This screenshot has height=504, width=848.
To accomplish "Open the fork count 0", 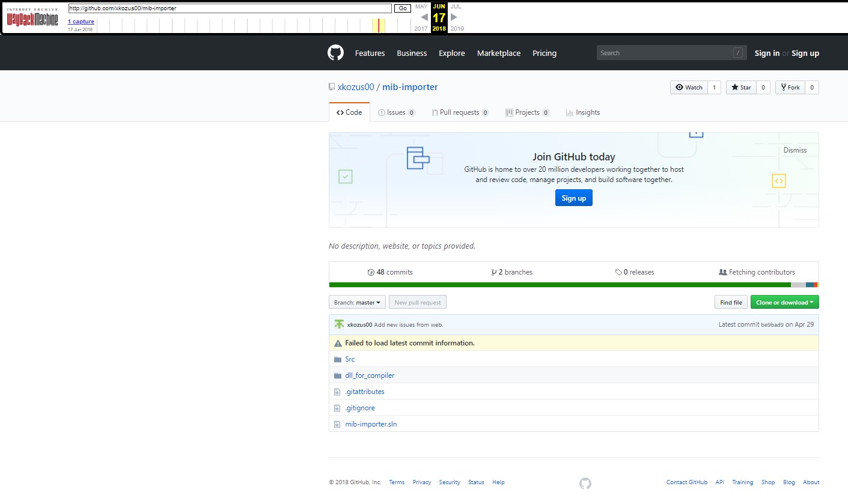I will pyautogui.click(x=811, y=87).
